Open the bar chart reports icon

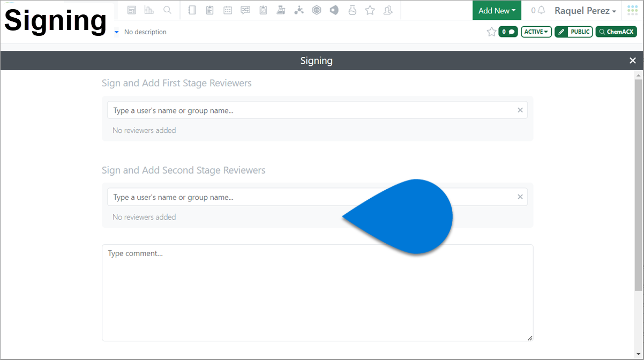click(x=149, y=10)
